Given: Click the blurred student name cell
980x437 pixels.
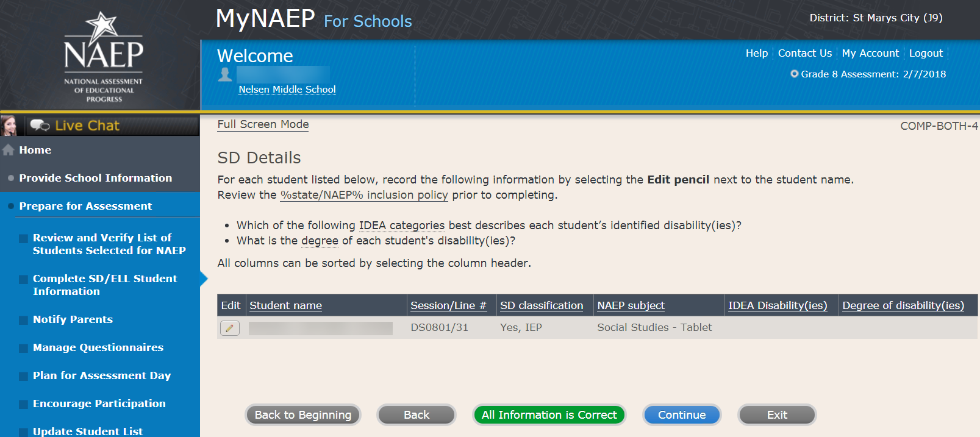Looking at the screenshot, I should point(321,328).
